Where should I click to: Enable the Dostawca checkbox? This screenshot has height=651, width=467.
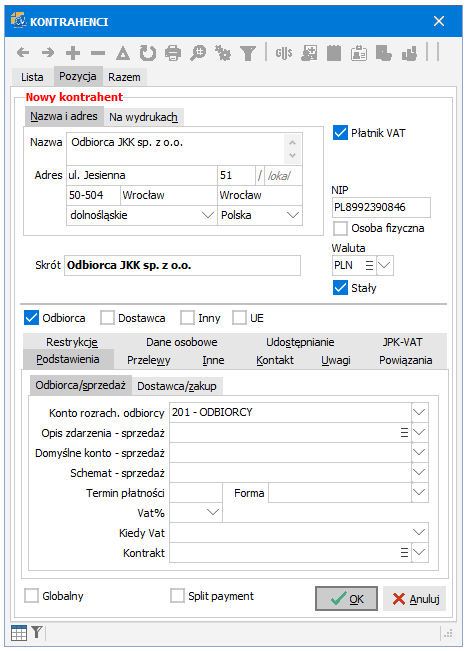point(107,318)
